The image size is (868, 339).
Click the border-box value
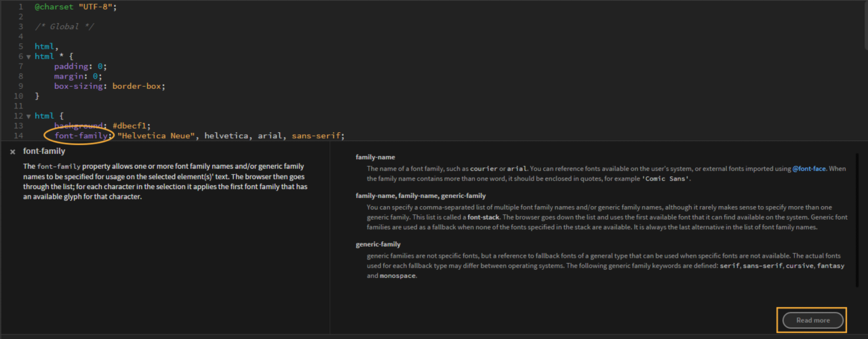pos(138,86)
